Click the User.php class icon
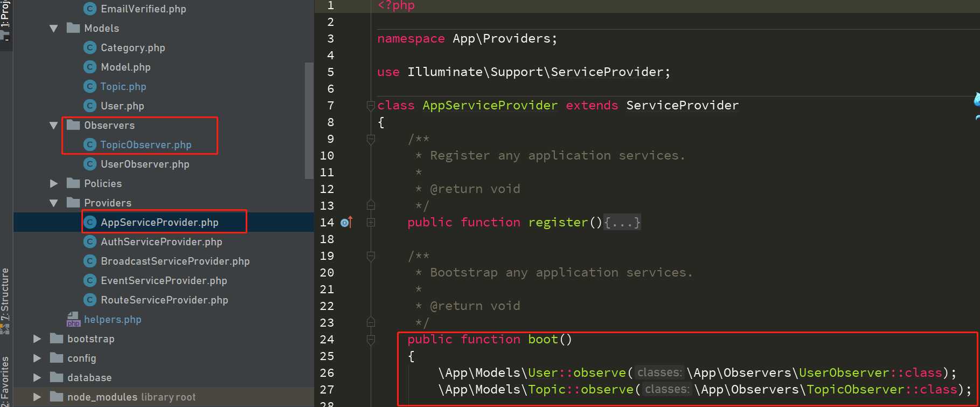This screenshot has height=407, width=980. [90, 106]
